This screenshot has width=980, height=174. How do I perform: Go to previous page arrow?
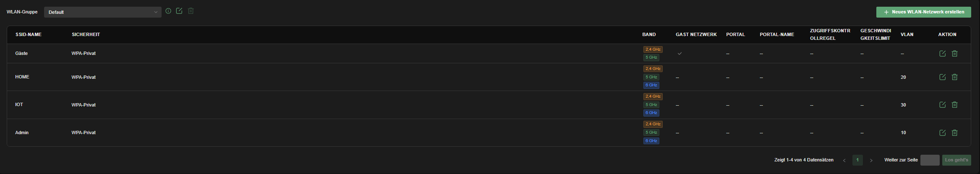tap(844, 160)
